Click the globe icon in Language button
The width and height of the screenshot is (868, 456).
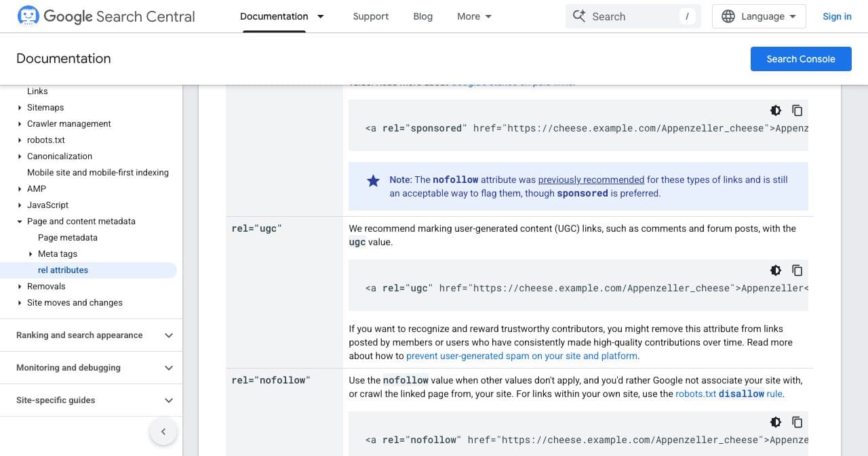coord(728,16)
